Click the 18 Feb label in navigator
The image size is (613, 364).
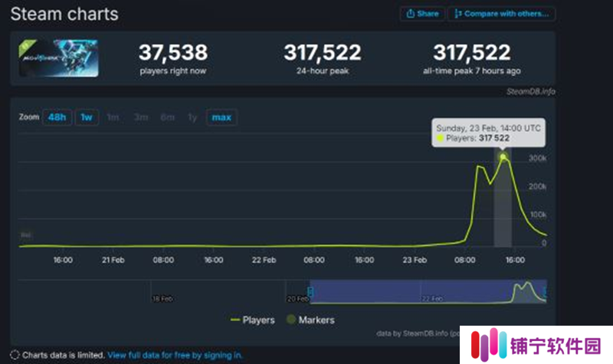tap(162, 299)
